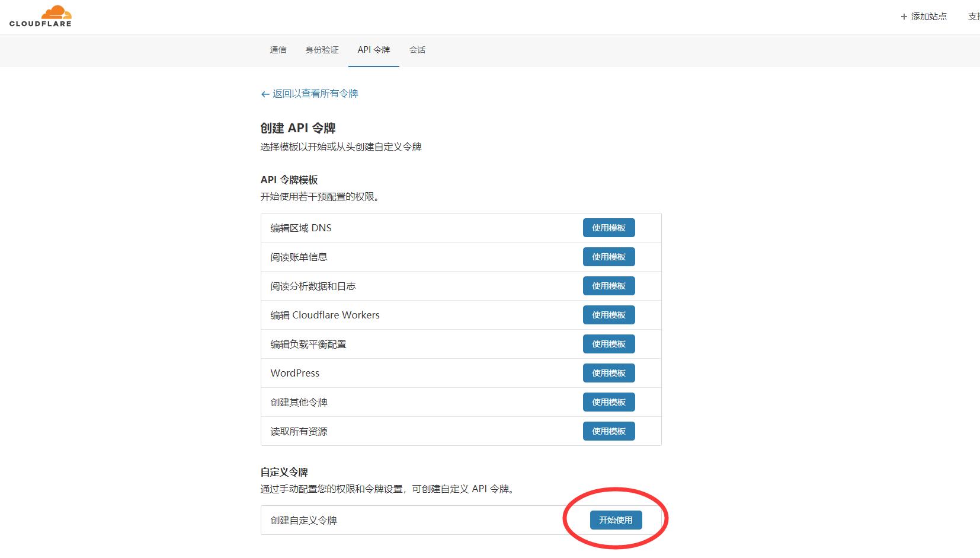This screenshot has height=558, width=980.
Task: Click the 编辑负载平衡配置 row text
Action: coord(309,344)
